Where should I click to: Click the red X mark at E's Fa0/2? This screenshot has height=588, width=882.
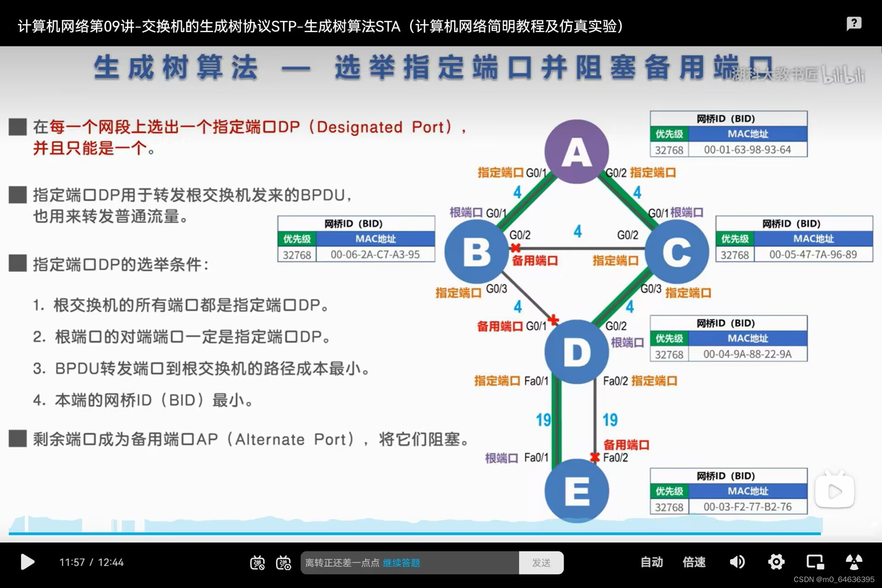tap(595, 457)
